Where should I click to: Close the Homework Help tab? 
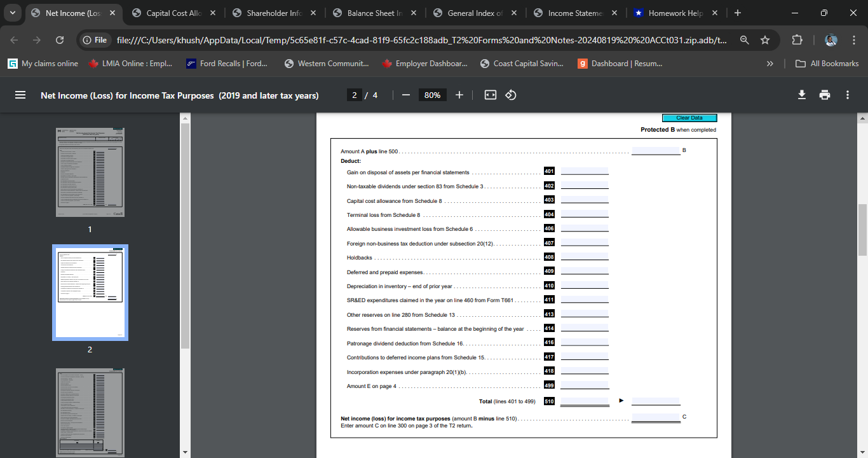pos(714,13)
